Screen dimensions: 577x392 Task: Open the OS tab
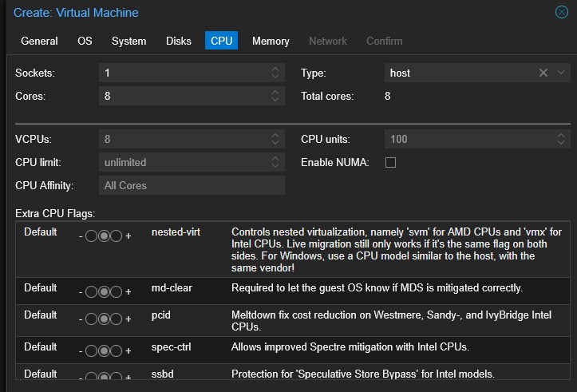click(85, 41)
